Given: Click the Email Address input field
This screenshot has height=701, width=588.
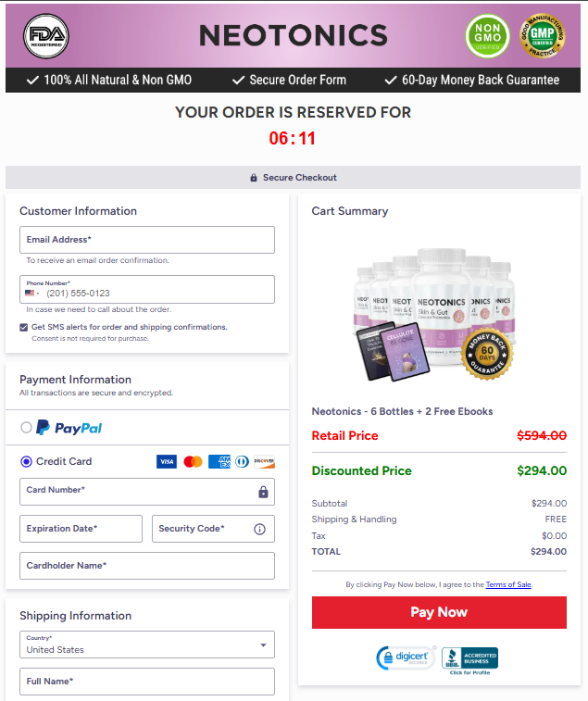Looking at the screenshot, I should pyautogui.click(x=147, y=240).
